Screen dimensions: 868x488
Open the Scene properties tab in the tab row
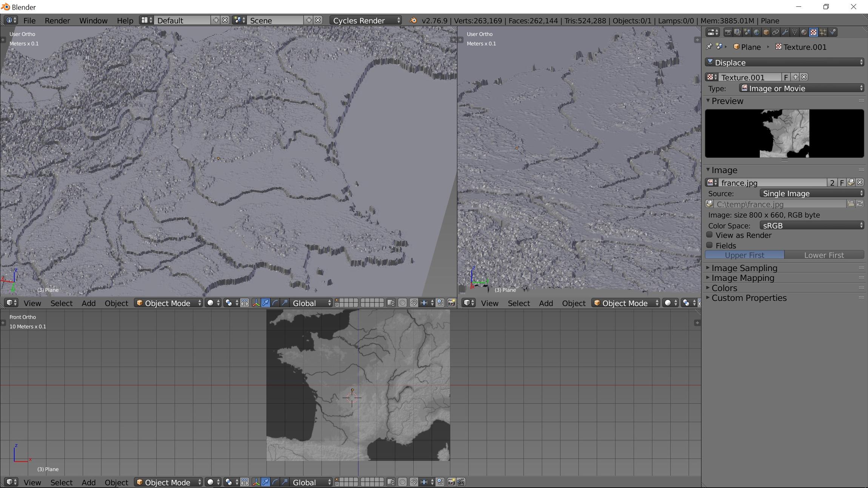click(x=747, y=32)
